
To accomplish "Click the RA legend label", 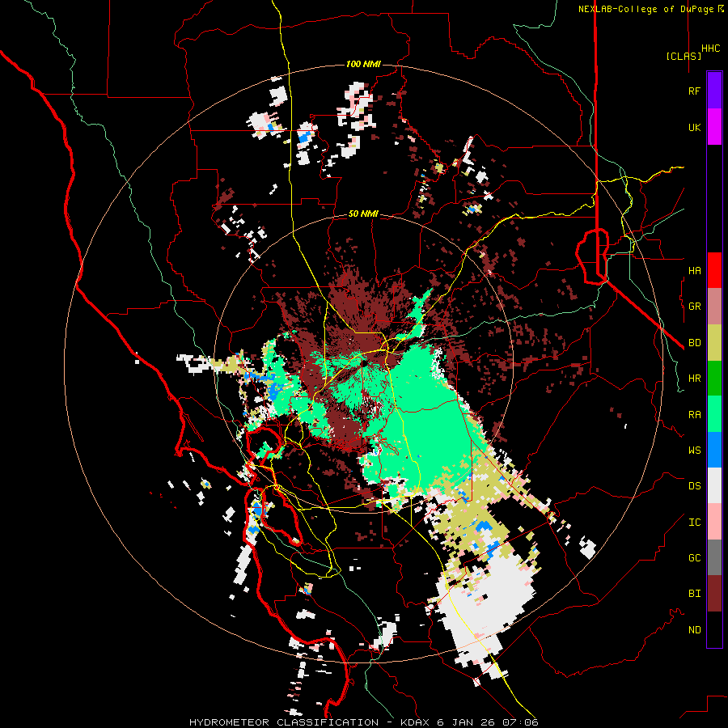I will coord(694,415).
